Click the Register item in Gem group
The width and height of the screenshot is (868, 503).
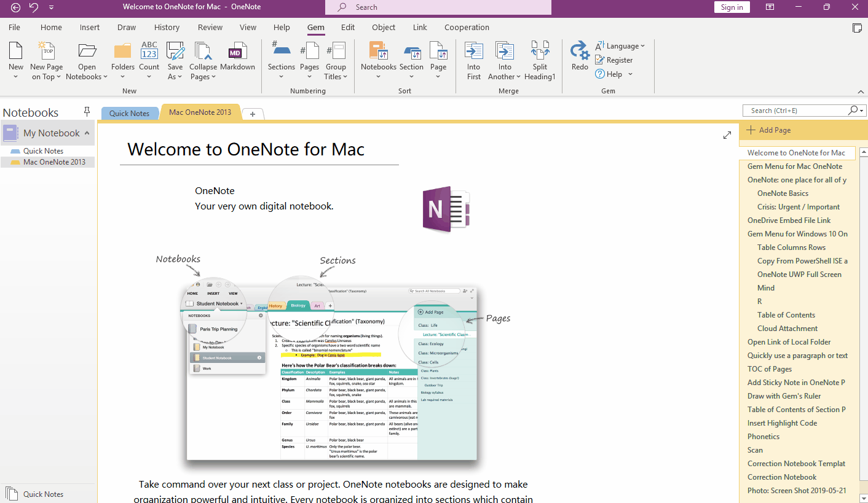pos(614,60)
